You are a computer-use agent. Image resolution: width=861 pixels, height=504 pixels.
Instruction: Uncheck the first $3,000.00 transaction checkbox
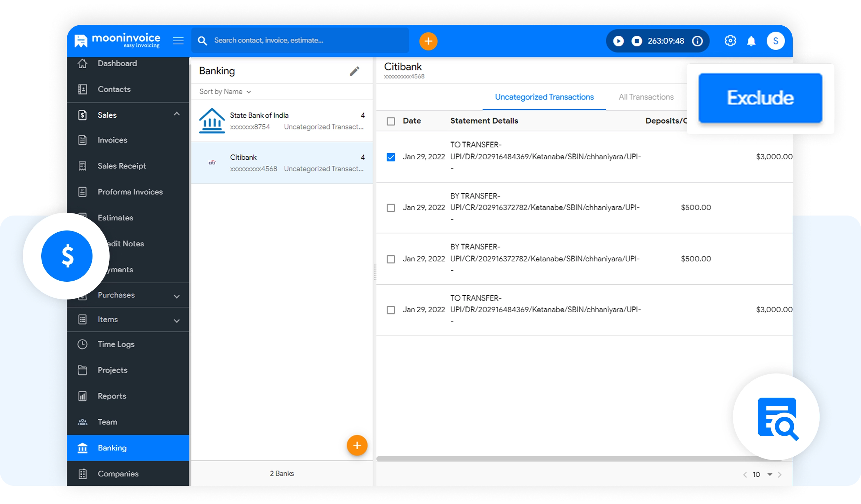click(x=391, y=157)
